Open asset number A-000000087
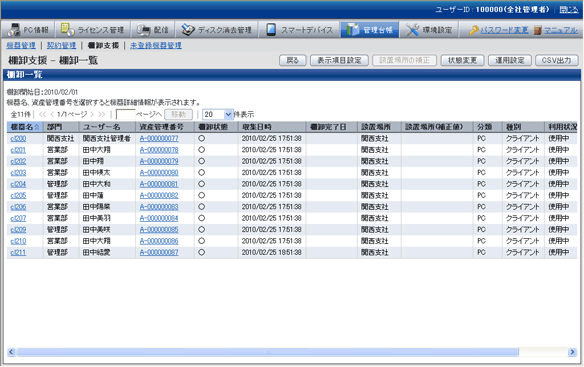 pyautogui.click(x=159, y=253)
